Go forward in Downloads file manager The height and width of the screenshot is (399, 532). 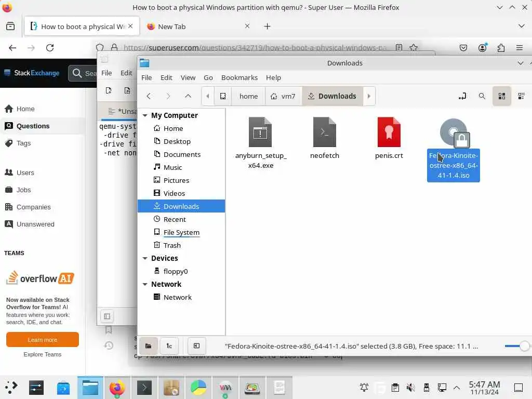click(168, 96)
